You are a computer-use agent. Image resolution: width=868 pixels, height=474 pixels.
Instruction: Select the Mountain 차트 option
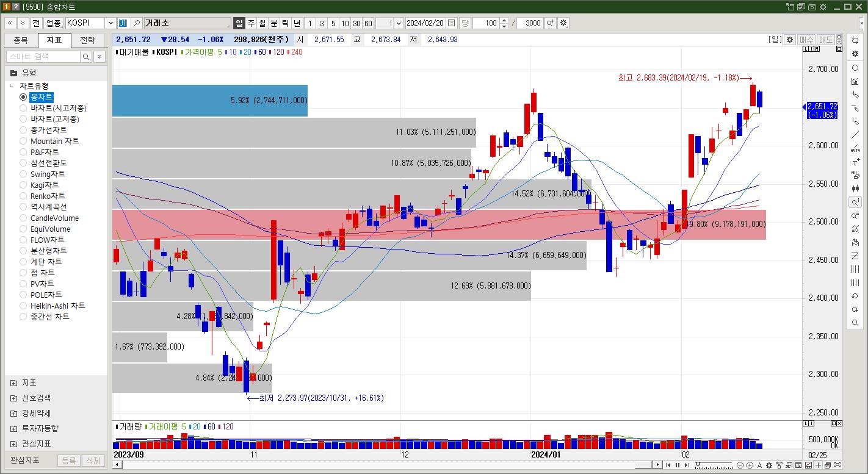point(23,141)
